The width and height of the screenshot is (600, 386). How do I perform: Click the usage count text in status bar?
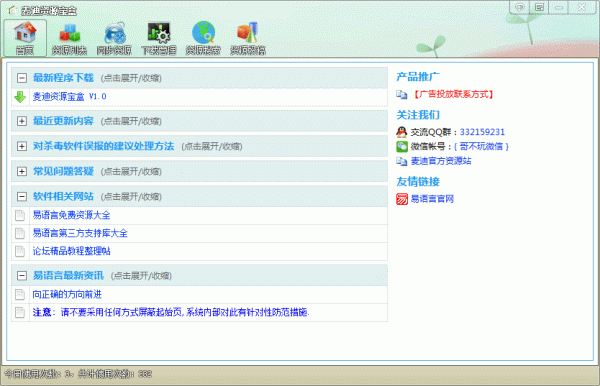[x=78, y=374]
